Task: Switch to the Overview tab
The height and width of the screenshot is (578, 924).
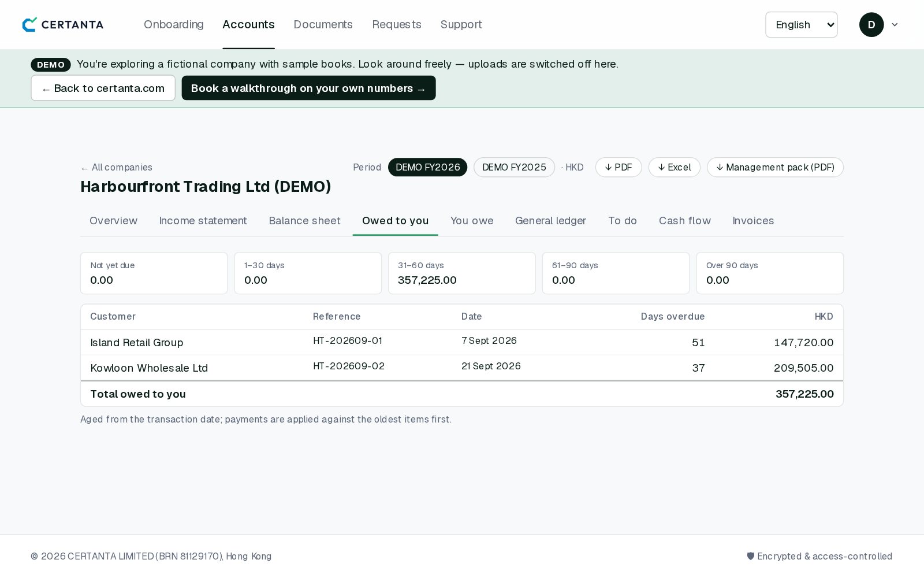Action: click(x=114, y=221)
